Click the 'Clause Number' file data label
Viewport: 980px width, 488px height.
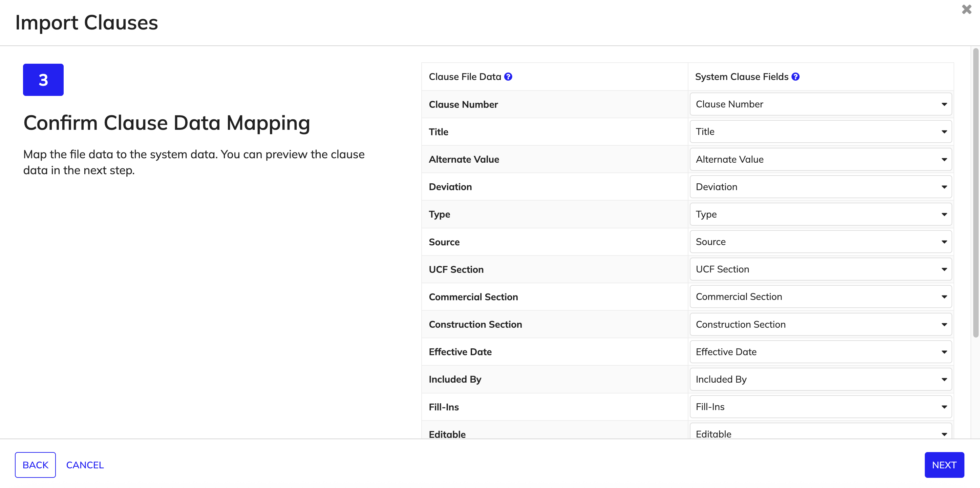pos(463,104)
